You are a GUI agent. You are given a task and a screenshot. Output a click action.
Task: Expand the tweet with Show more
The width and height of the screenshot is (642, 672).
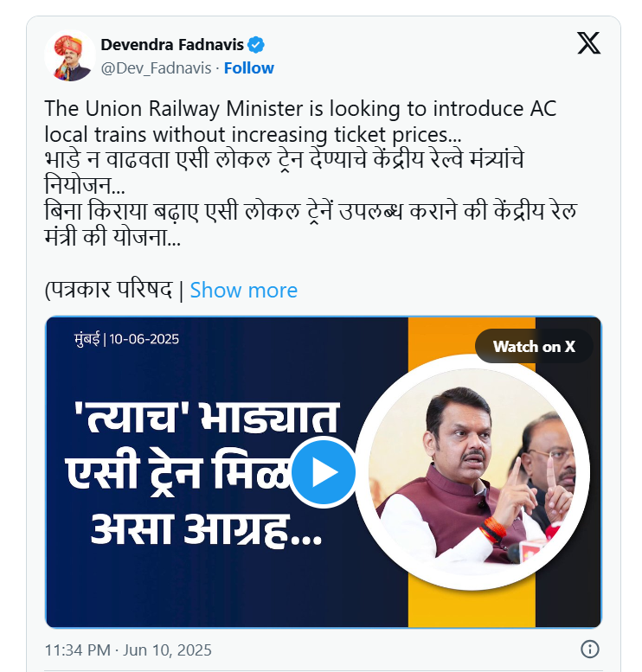click(244, 290)
